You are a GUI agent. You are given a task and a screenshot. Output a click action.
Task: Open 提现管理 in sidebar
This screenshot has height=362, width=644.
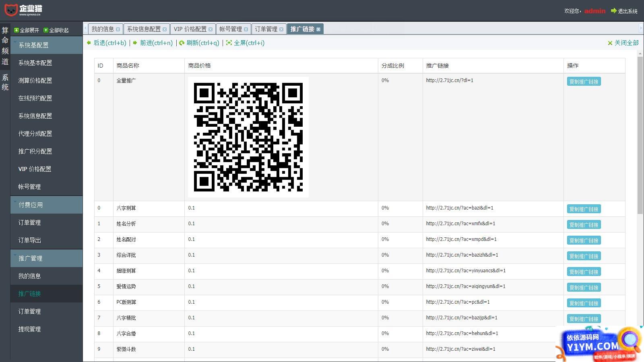tap(46, 329)
